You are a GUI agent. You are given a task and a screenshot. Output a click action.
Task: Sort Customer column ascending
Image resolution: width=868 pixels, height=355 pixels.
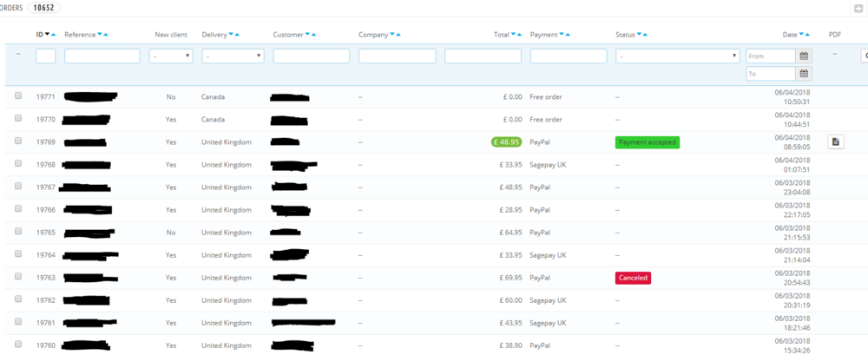[x=313, y=35]
